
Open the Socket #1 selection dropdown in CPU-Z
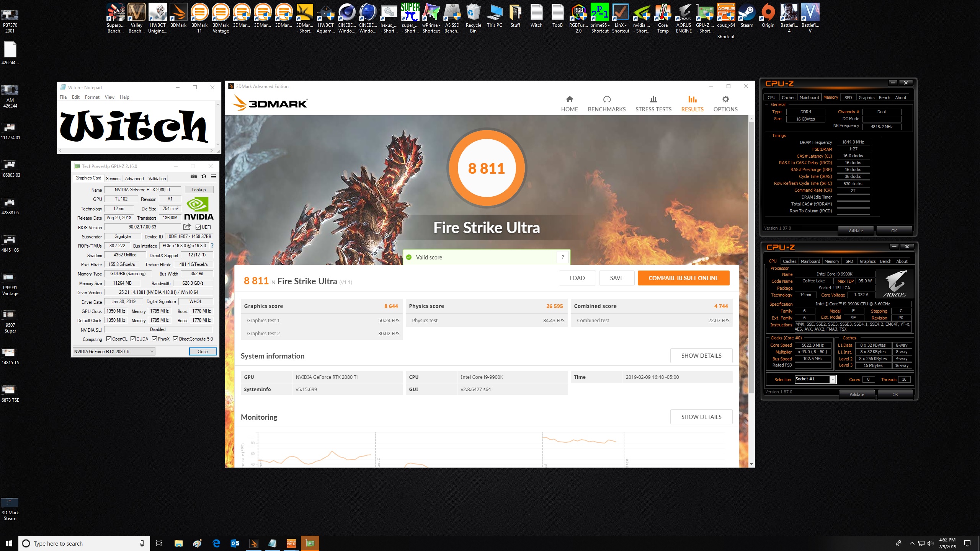point(815,379)
